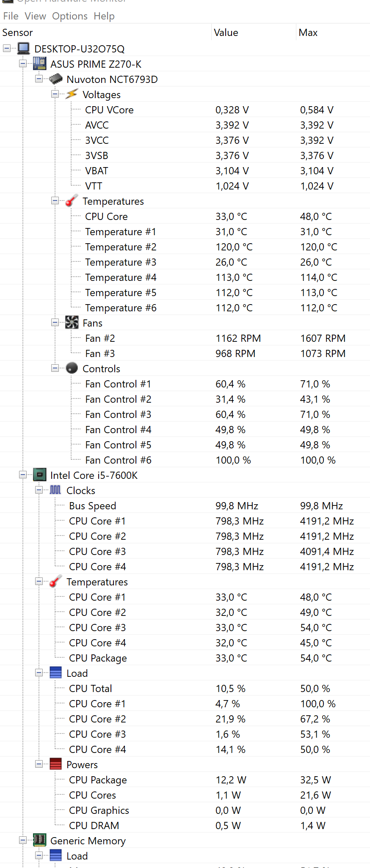Click the Intel Core i5-7600K processor icon

[40, 475]
